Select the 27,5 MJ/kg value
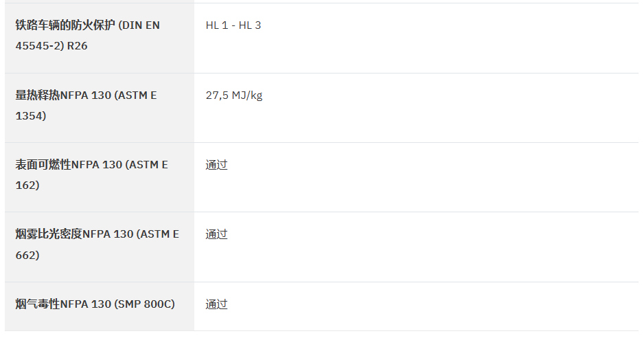 [234, 95]
